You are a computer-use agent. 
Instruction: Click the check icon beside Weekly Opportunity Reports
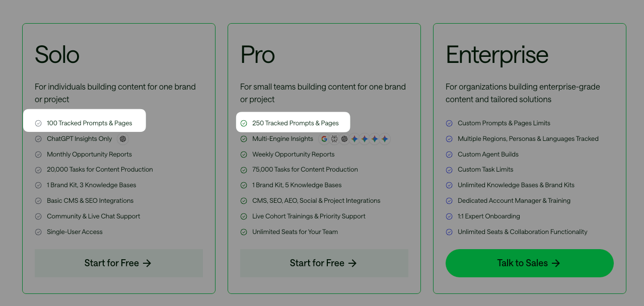[244, 155]
